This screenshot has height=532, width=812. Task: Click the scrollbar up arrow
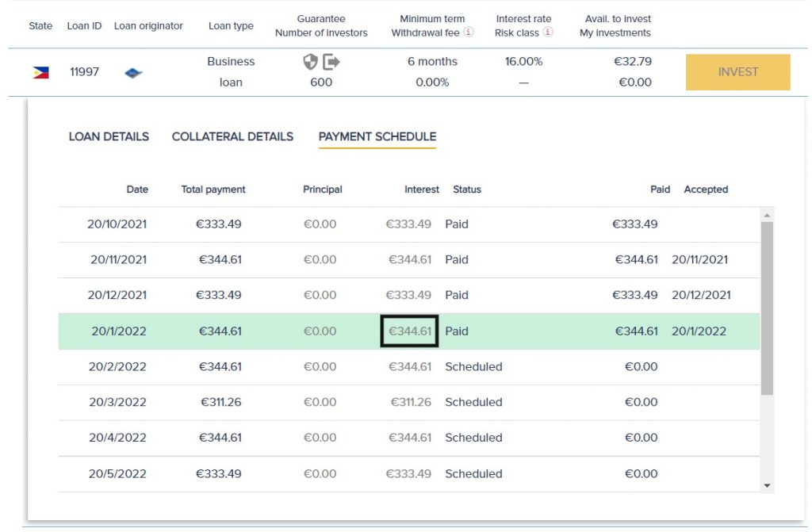click(x=767, y=216)
